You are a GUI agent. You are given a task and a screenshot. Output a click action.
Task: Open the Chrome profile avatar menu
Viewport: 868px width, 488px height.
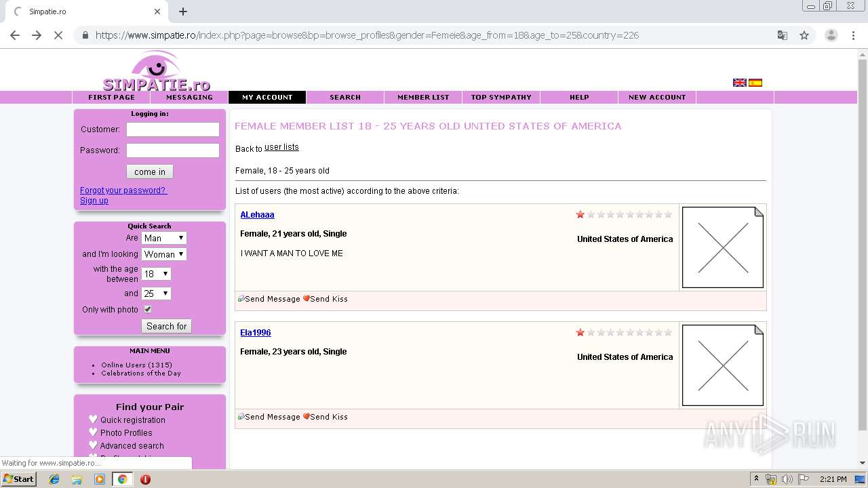tap(831, 35)
